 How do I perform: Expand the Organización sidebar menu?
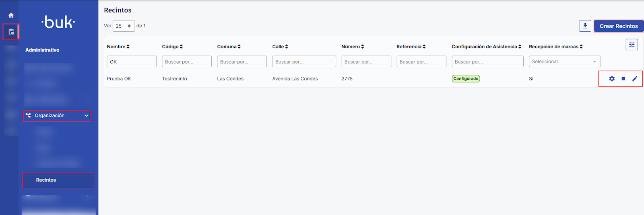(x=57, y=116)
